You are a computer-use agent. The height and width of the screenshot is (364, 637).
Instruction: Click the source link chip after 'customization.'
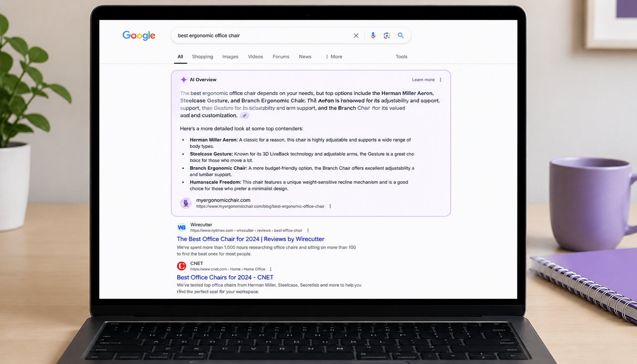point(245,116)
